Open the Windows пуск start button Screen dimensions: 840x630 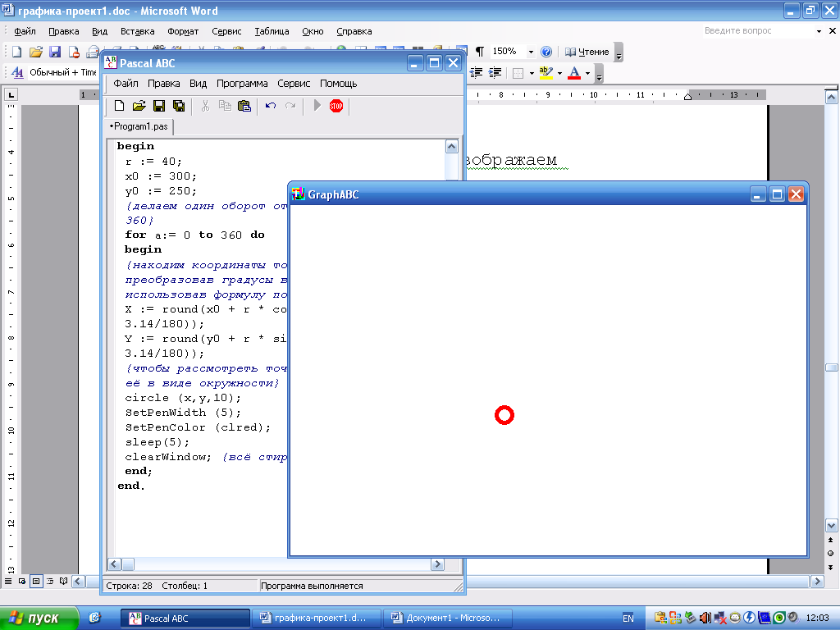pos(39,618)
